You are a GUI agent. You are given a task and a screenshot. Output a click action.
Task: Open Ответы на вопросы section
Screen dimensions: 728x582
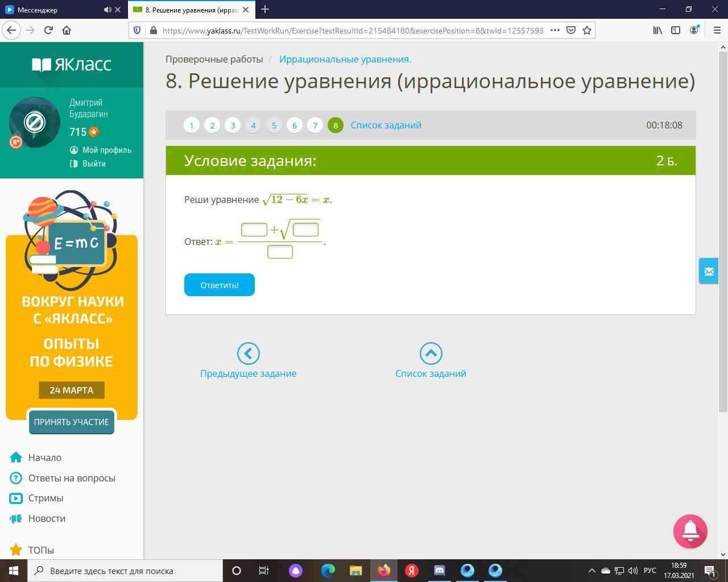coord(72,478)
